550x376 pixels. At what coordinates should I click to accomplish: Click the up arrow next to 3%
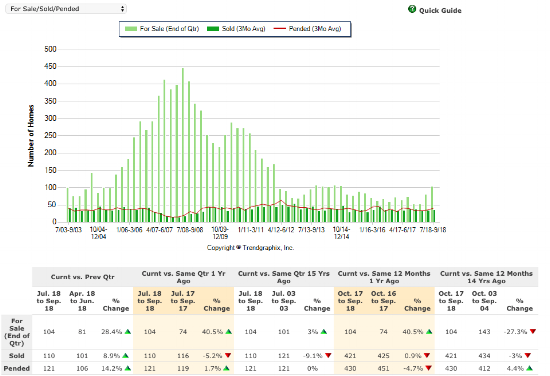click(x=324, y=331)
